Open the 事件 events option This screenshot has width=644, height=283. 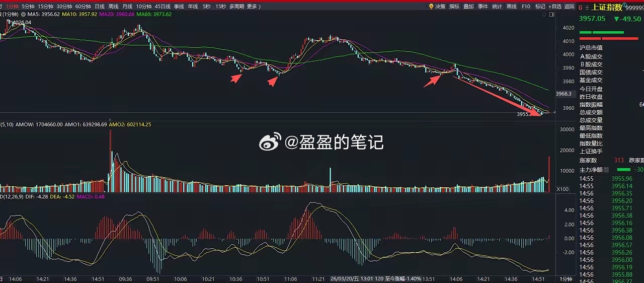click(483, 7)
